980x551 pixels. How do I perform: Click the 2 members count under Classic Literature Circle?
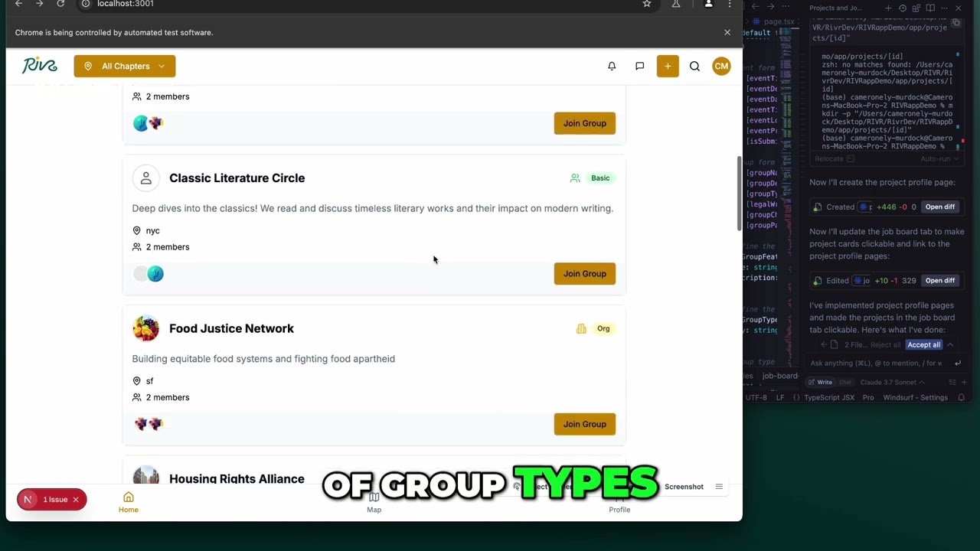pyautogui.click(x=168, y=246)
